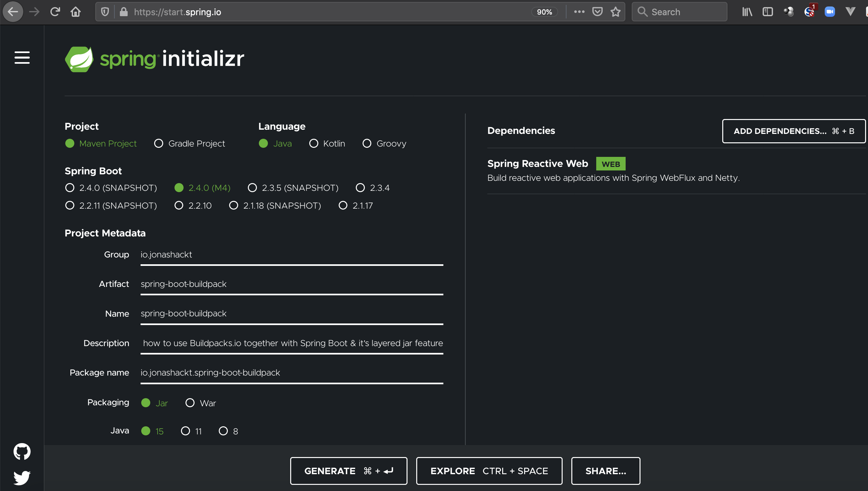Switch packaging to War
This screenshot has height=491, width=868.
[x=190, y=403]
